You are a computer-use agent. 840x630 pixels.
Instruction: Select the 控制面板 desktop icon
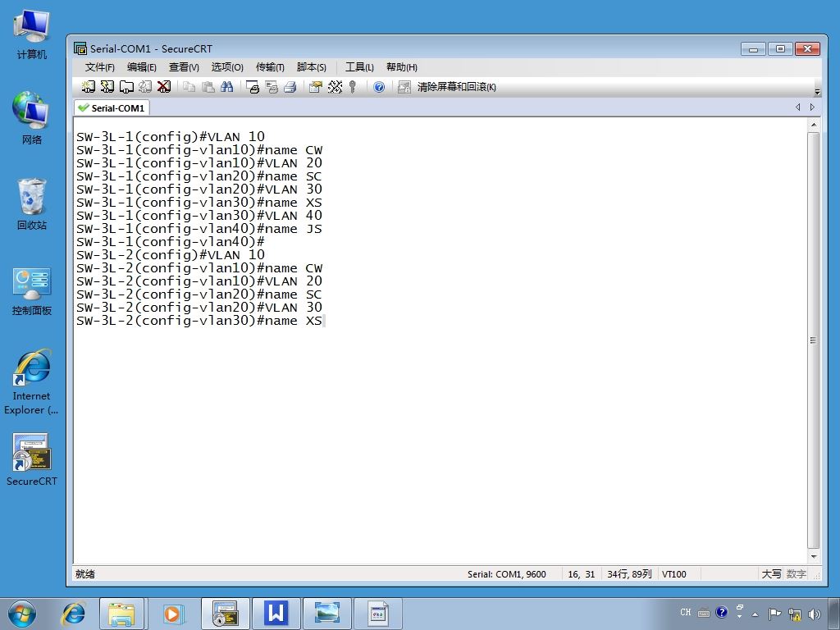click(32, 291)
